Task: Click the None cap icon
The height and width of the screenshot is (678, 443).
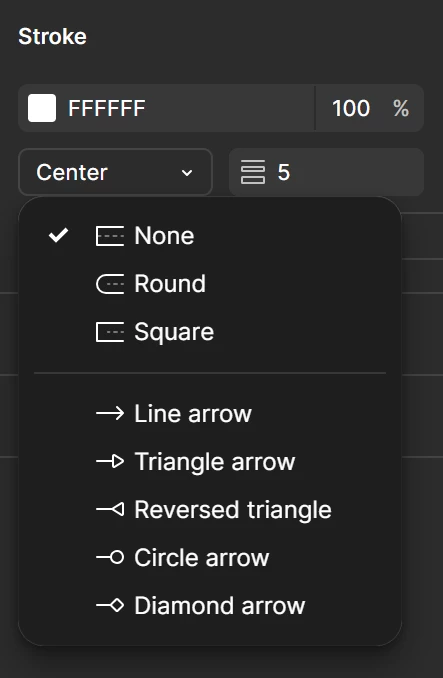Action: 110,236
